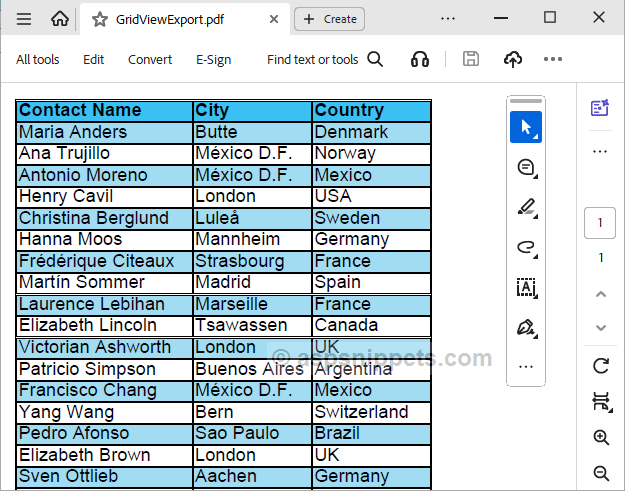Select the Add comment tool
Image resolution: width=625 pixels, height=491 pixels.
pyautogui.click(x=526, y=167)
